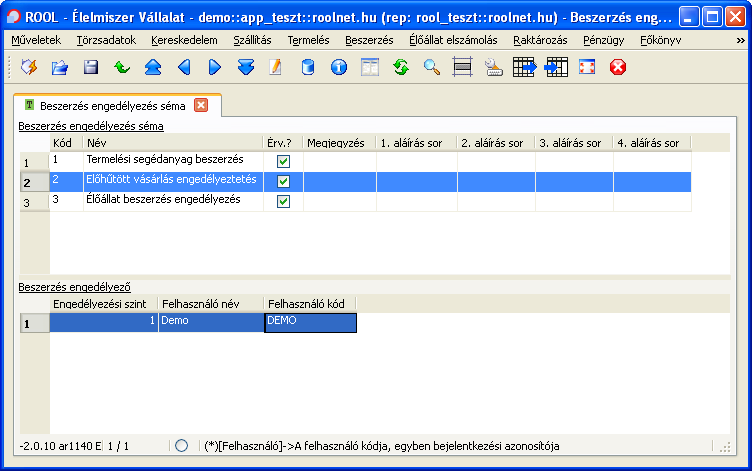754x473 pixels.
Task: Toggle Érv. checkbox for Termelési segédanyag beszerzés
Action: pyautogui.click(x=284, y=162)
